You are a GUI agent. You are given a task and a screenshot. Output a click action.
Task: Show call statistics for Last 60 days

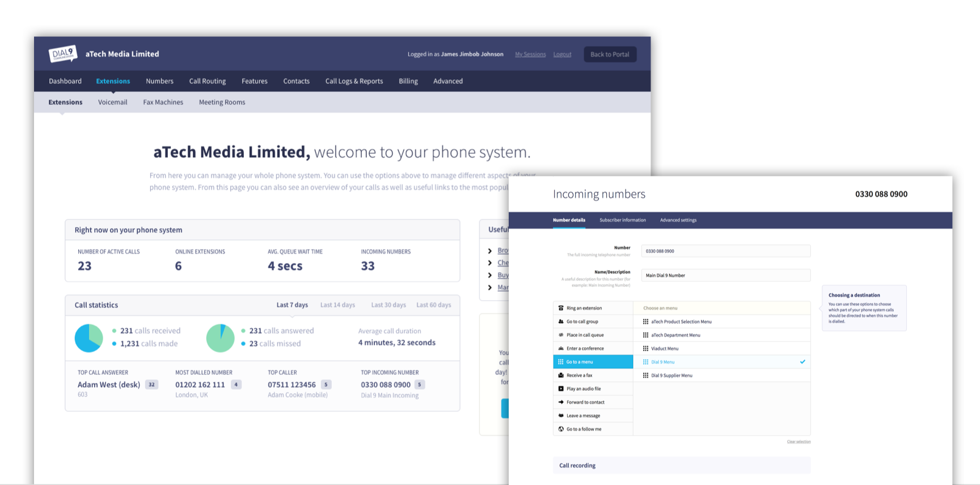pyautogui.click(x=434, y=305)
